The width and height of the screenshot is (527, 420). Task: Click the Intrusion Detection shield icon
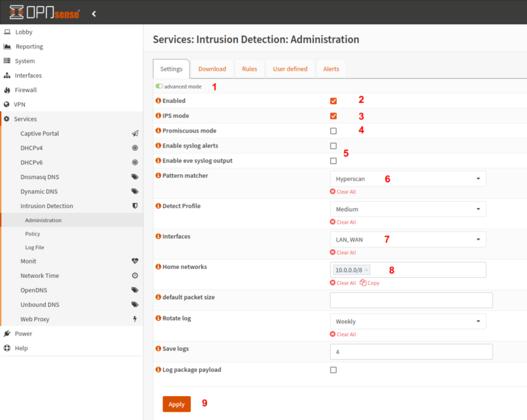pyautogui.click(x=135, y=206)
